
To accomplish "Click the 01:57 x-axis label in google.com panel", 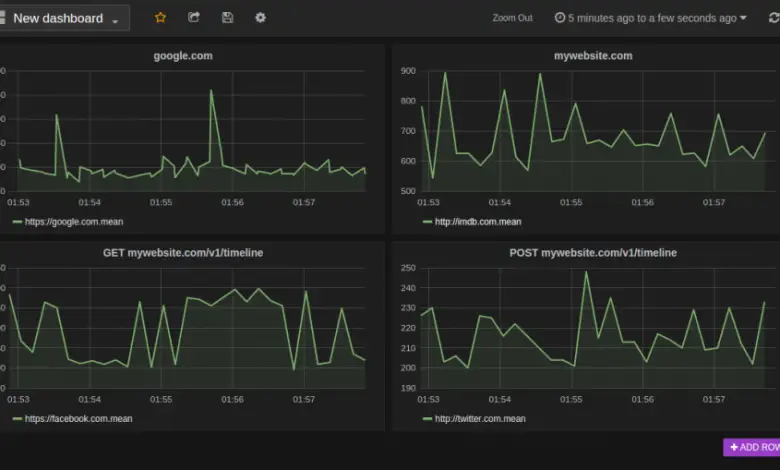I will click(303, 202).
